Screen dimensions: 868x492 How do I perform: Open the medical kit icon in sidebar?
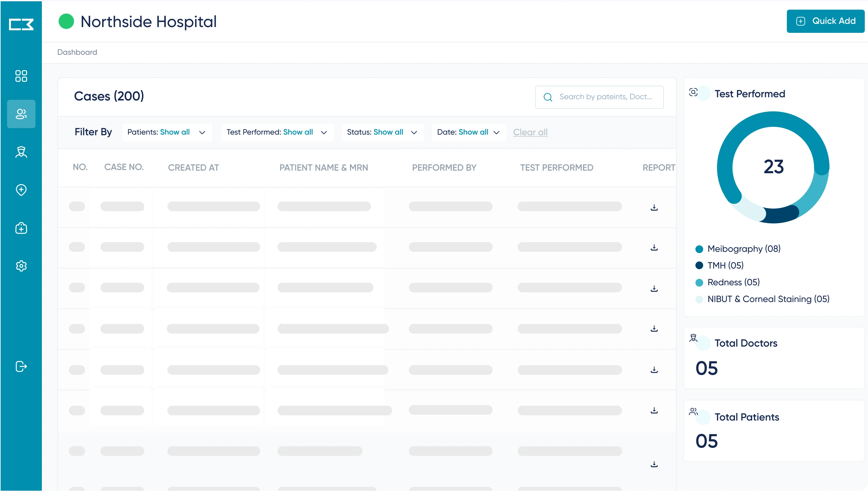(x=21, y=228)
